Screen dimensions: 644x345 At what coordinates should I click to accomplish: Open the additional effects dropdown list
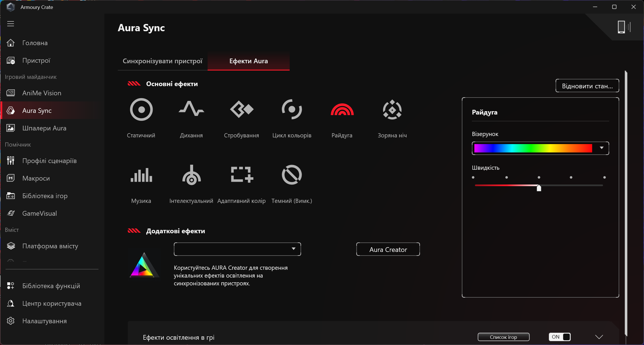237,249
